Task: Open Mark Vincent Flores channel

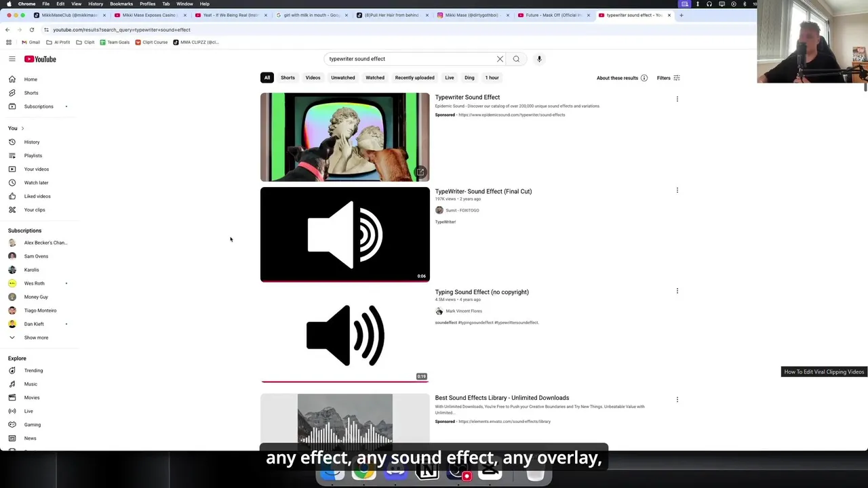Action: (x=464, y=311)
